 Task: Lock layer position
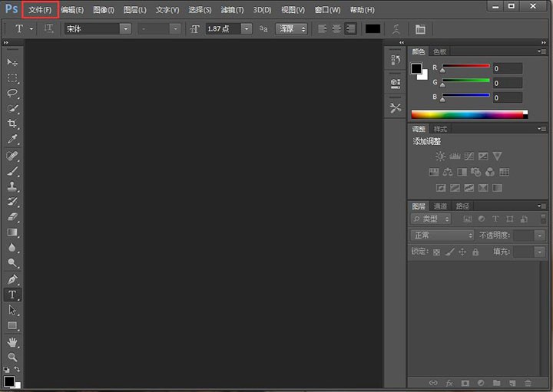pos(462,252)
